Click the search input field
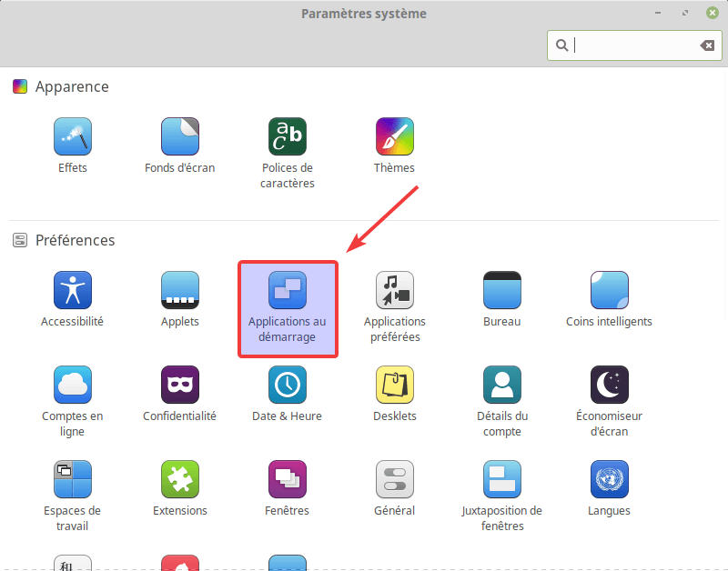Screen dimensions: 728x571 click(632, 45)
